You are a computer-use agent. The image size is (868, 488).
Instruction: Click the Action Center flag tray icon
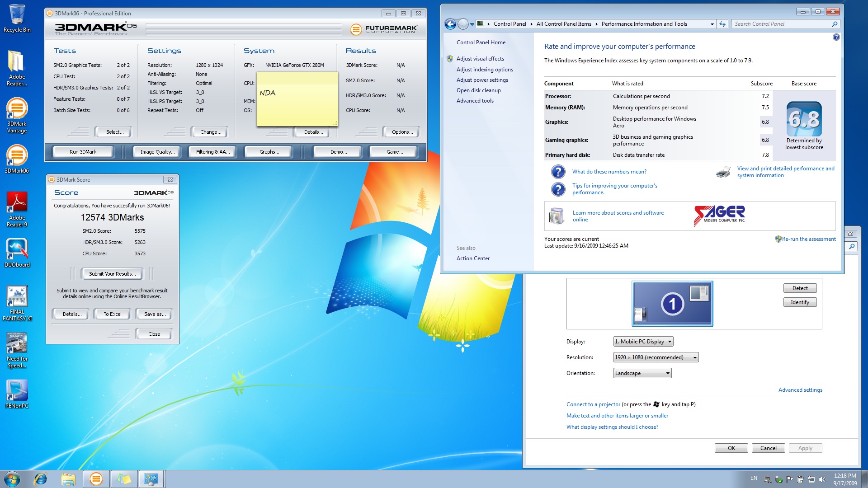[789, 479]
